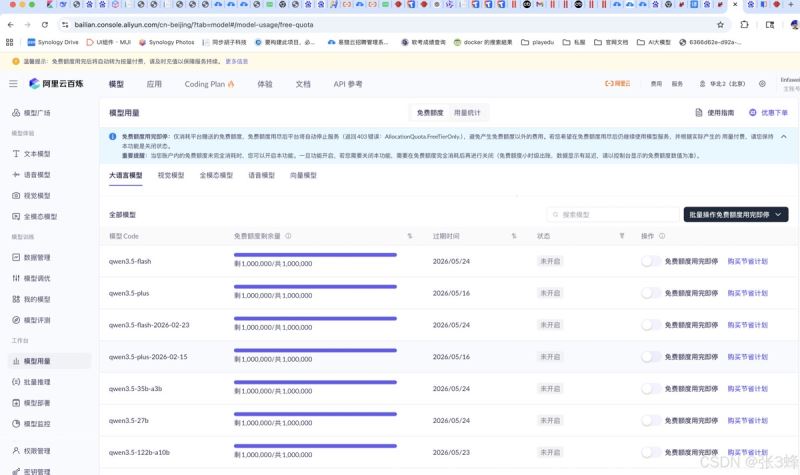This screenshot has width=800, height=475.
Task: Click the qwen3.5-27b quota progress bar
Action: click(x=315, y=414)
